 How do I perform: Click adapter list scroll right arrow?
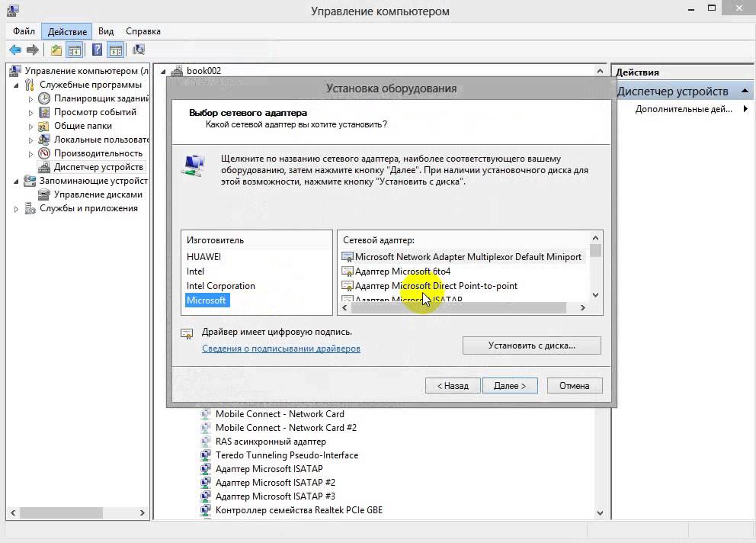pos(582,307)
